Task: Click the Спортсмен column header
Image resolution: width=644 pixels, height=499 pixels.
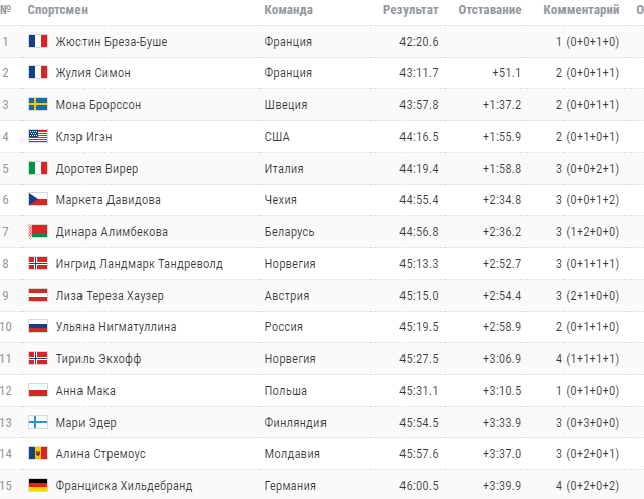Action: [x=56, y=10]
